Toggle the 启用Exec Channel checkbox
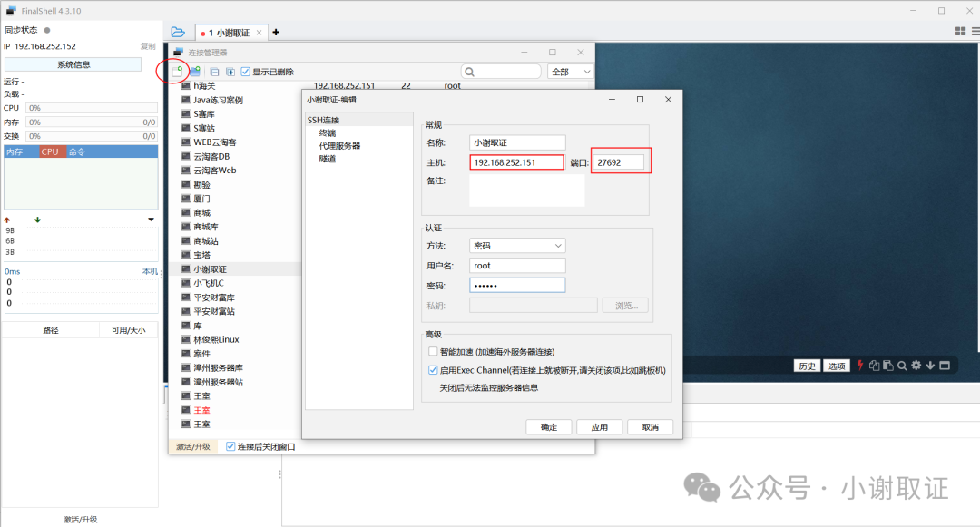The width and height of the screenshot is (980, 527). point(433,370)
